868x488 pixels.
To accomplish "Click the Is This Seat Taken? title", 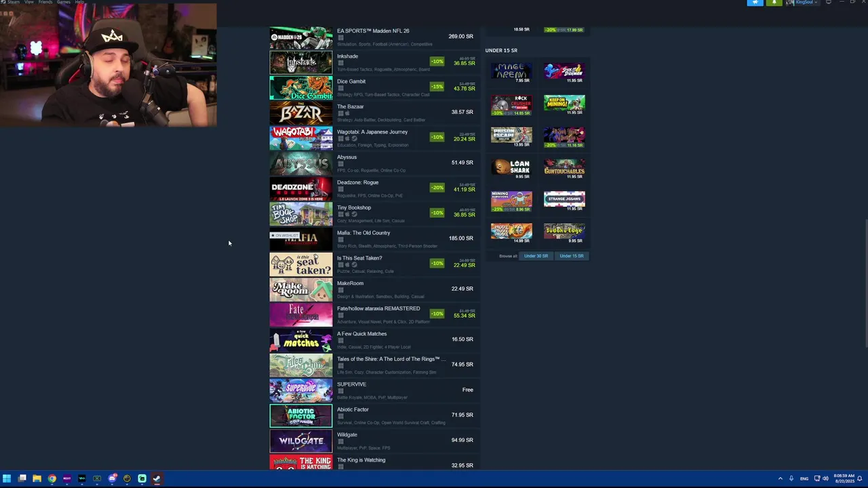I will [x=359, y=258].
